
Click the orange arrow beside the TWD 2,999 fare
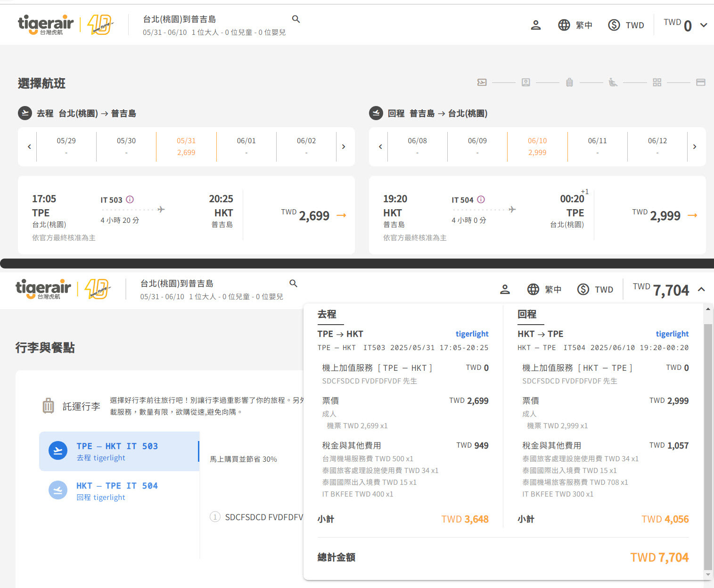[692, 215]
